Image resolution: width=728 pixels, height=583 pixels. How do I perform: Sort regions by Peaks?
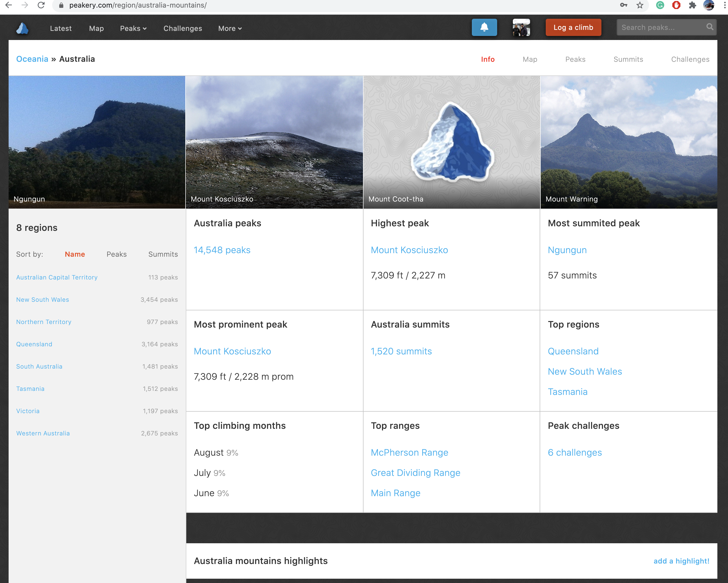click(116, 254)
